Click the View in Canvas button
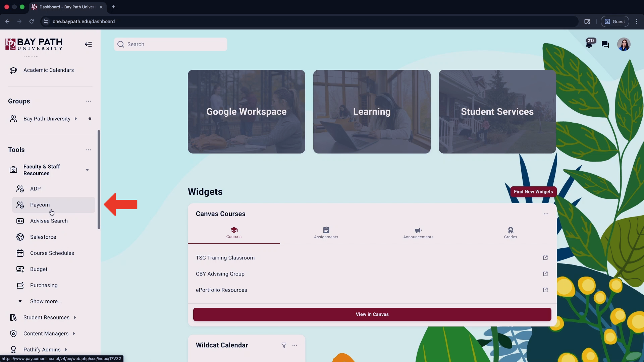The height and width of the screenshot is (362, 644). 372,314
